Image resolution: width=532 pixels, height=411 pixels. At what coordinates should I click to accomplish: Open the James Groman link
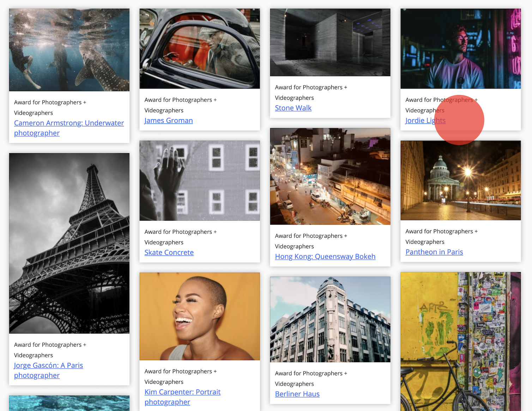[169, 121]
